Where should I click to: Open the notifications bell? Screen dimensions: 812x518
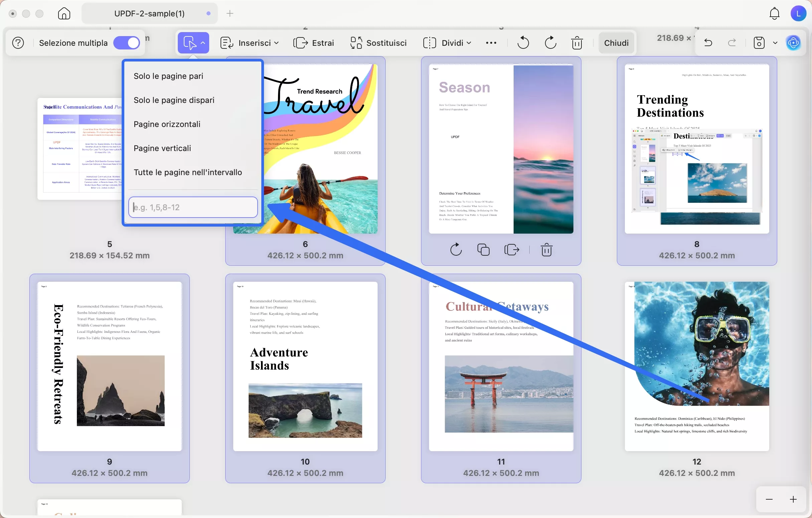pos(774,13)
